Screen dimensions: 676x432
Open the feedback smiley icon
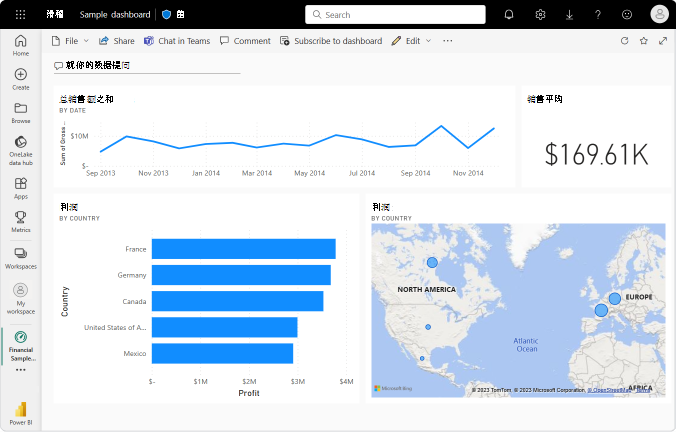627,15
